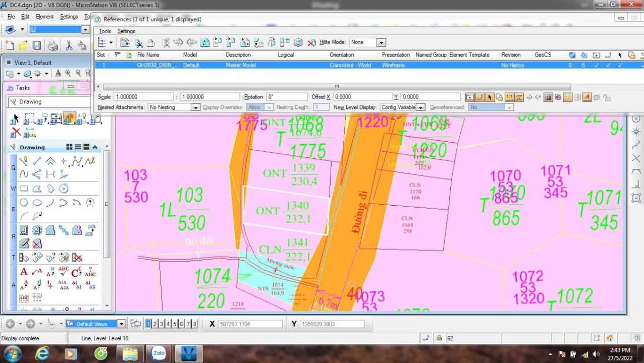Expand the Nested Attachments dropdown

pos(195,107)
